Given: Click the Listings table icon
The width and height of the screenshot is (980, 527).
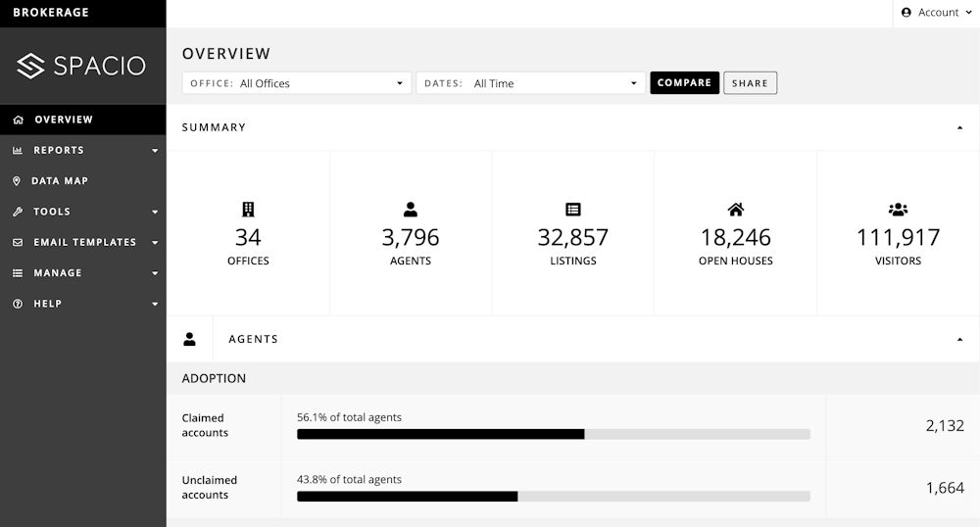Looking at the screenshot, I should [573, 210].
